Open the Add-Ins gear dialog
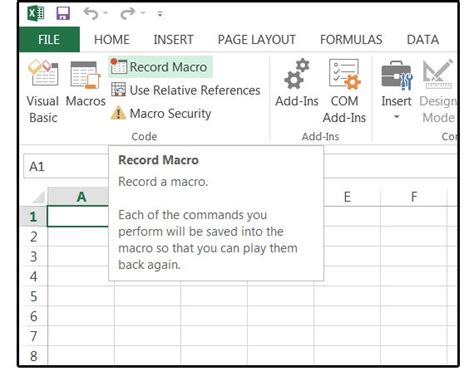Viewport: 474px width, 371px height. [297, 83]
